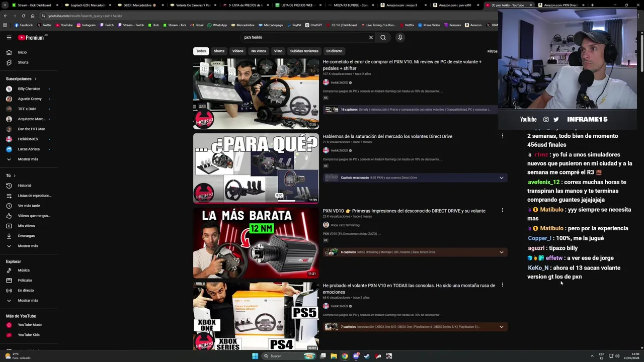Image resolution: width=644 pixels, height=362 pixels.
Task: Open Ver más tarde in the sidebar
Action: pos(29,206)
